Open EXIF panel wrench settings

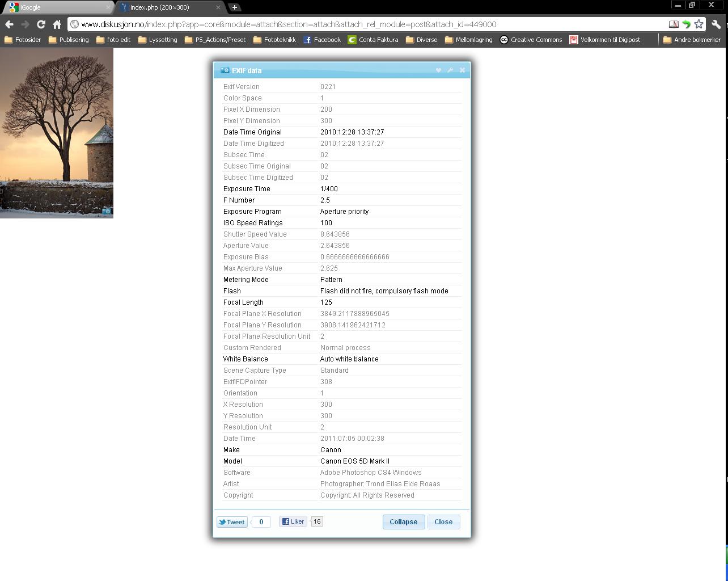450,70
